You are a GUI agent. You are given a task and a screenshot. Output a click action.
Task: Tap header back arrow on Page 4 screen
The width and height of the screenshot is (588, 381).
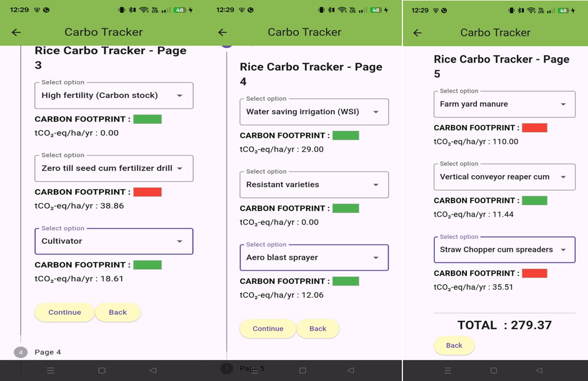tap(223, 32)
